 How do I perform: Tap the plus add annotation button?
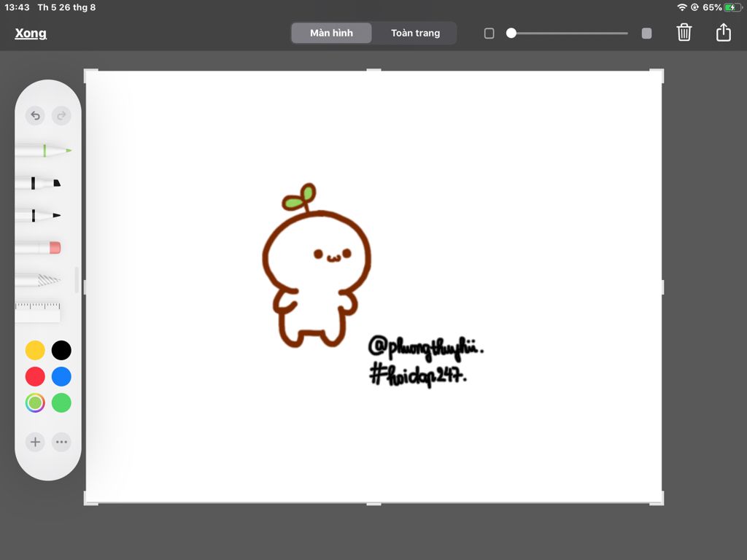(35, 442)
